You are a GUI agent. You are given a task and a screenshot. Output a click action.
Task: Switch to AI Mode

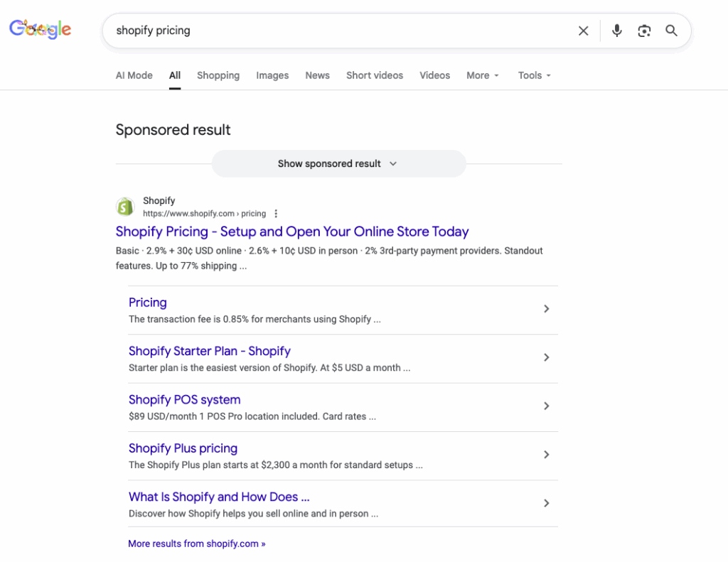pos(134,75)
